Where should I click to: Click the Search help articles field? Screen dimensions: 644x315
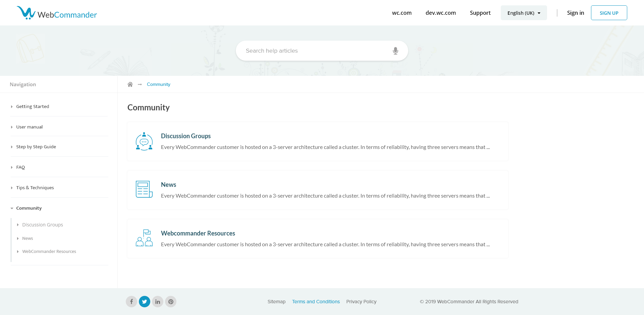(x=315, y=51)
